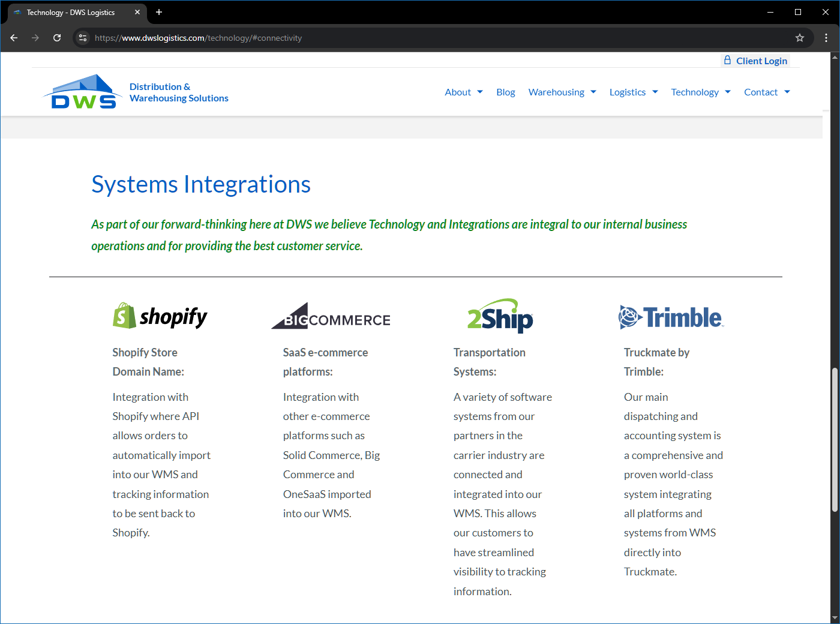Expand the Warehousing dropdown arrow
The height and width of the screenshot is (624, 840).
click(593, 92)
